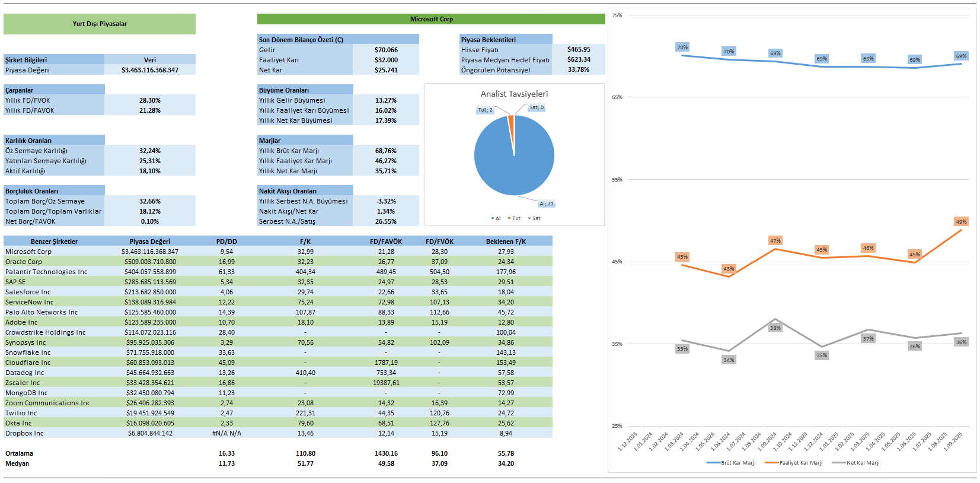
Task: Click the Hisse Fiyatı value $465,95
Action: click(x=578, y=49)
